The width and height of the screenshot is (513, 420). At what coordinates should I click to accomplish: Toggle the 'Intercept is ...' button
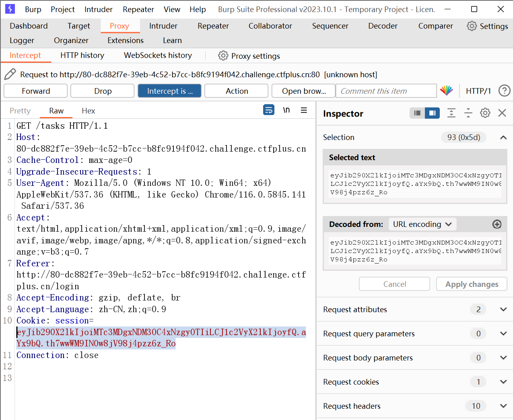click(x=170, y=91)
